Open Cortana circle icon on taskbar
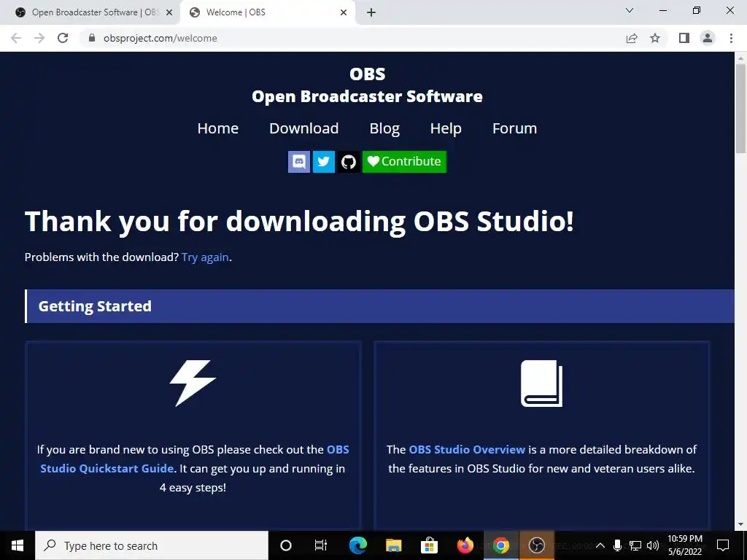This screenshot has height=560, width=747. (x=286, y=545)
